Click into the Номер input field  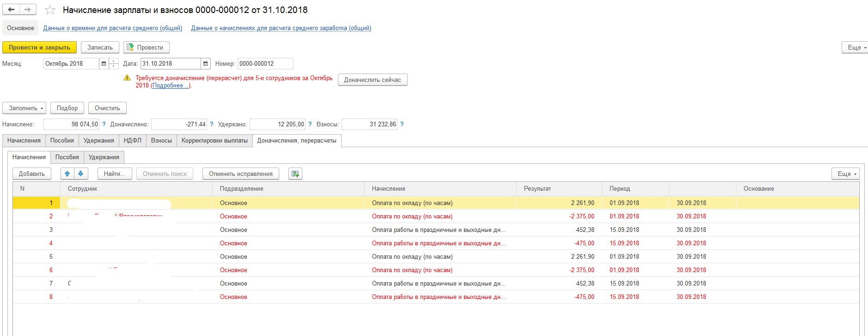(265, 64)
